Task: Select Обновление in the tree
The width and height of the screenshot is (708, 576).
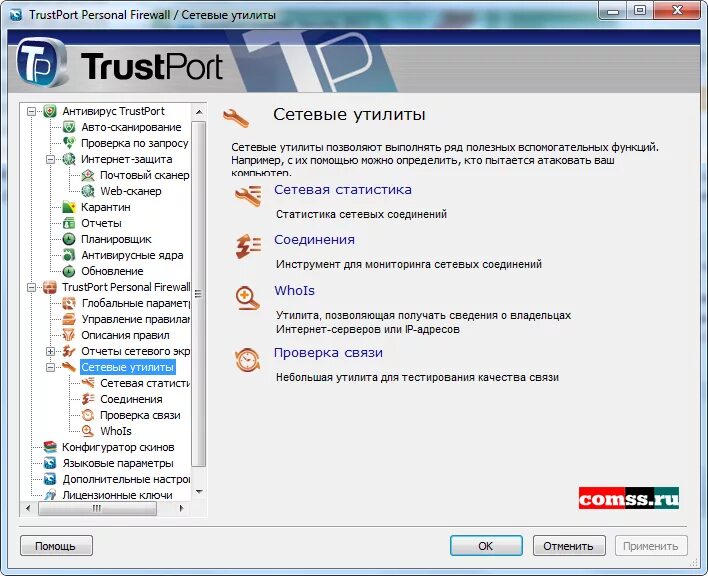Action: [x=112, y=271]
